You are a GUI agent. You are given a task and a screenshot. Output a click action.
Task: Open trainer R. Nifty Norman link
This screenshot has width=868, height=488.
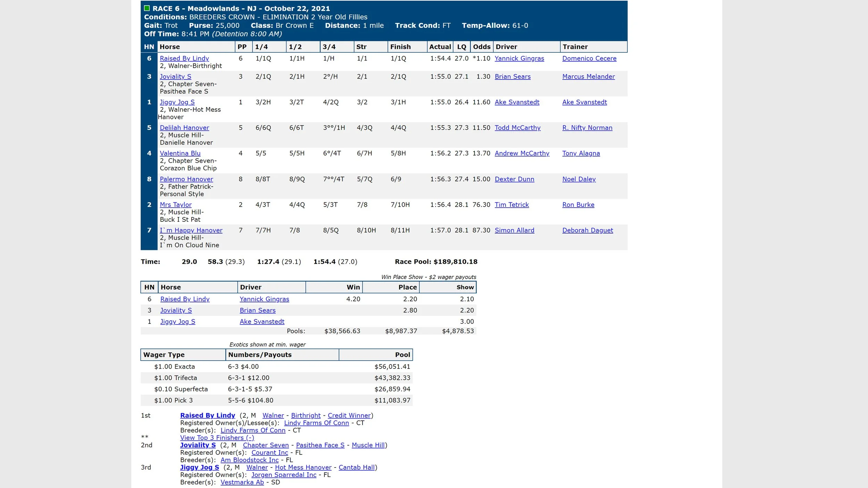pyautogui.click(x=587, y=128)
